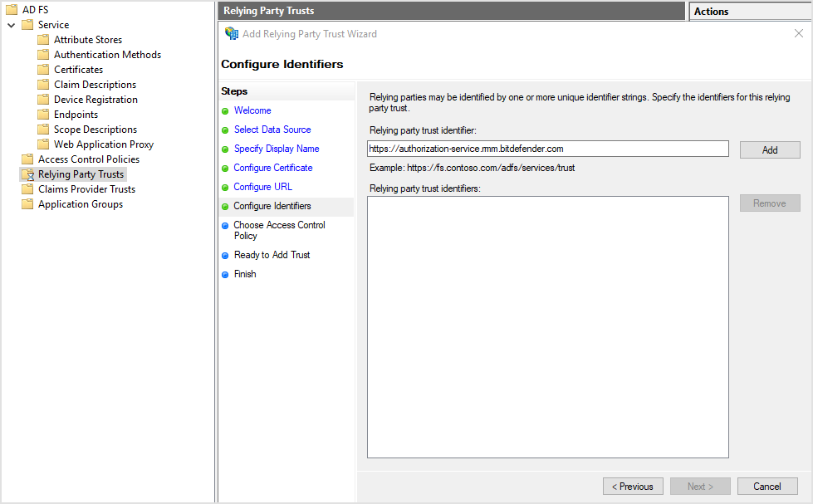This screenshot has width=813, height=504.
Task: Select Claims Provider Trusts in the tree
Action: pyautogui.click(x=89, y=188)
